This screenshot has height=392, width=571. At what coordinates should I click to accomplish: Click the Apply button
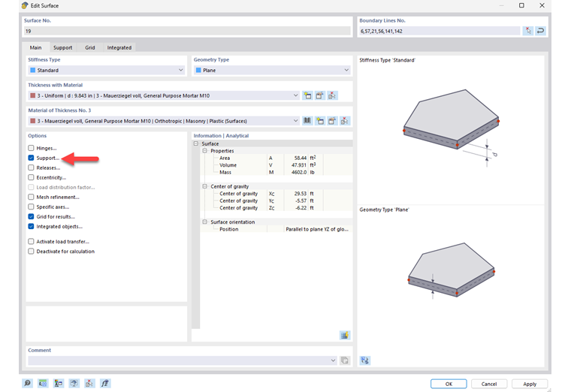point(530,384)
